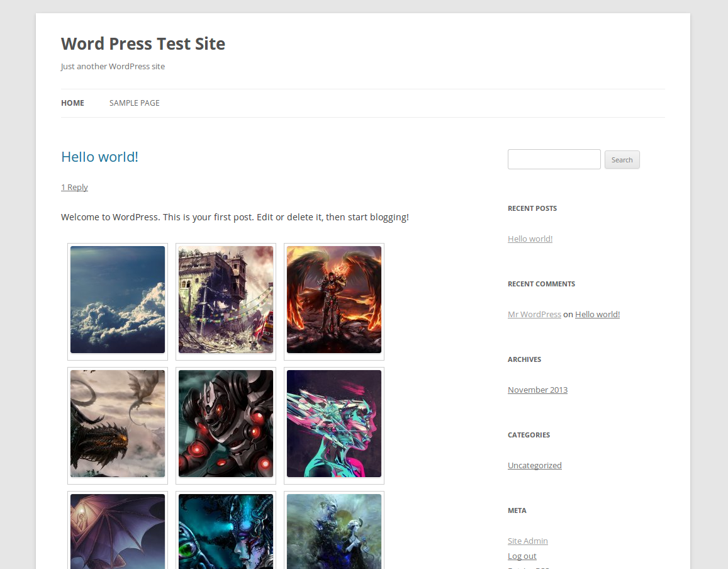This screenshot has height=569, width=728.
Task: Open the November 2013 archive
Action: (x=537, y=390)
